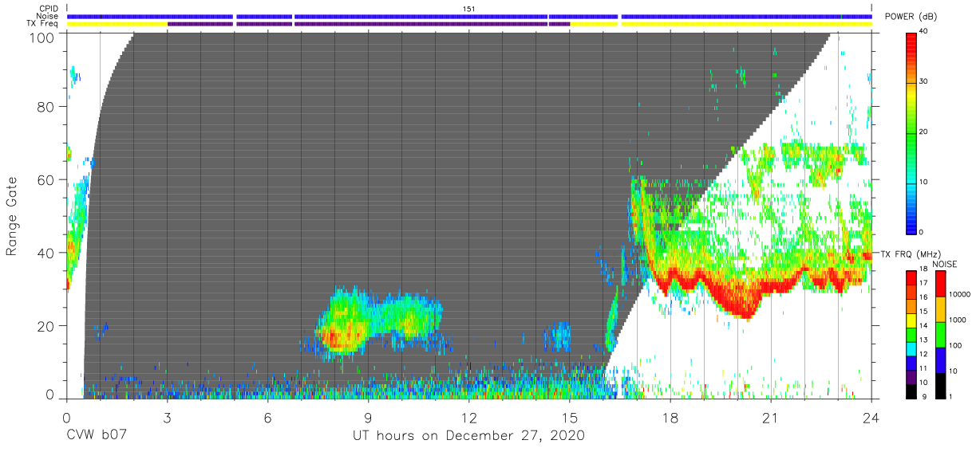
Task: Click the NOISE legend title
Action: click(x=943, y=264)
